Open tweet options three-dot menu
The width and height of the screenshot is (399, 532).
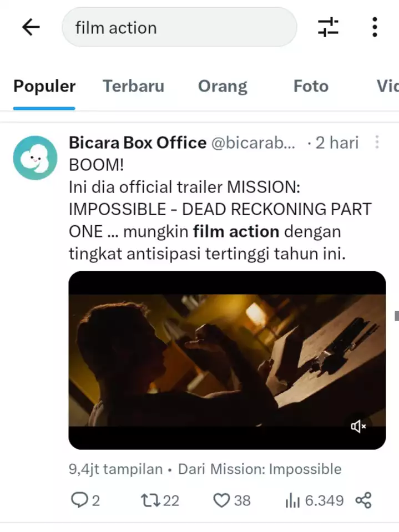tap(377, 142)
